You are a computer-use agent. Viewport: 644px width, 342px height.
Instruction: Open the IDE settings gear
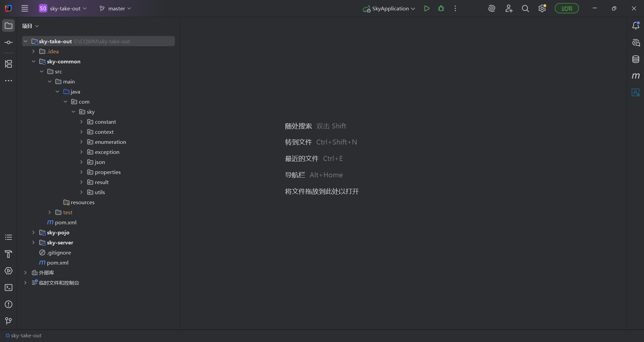542,9
